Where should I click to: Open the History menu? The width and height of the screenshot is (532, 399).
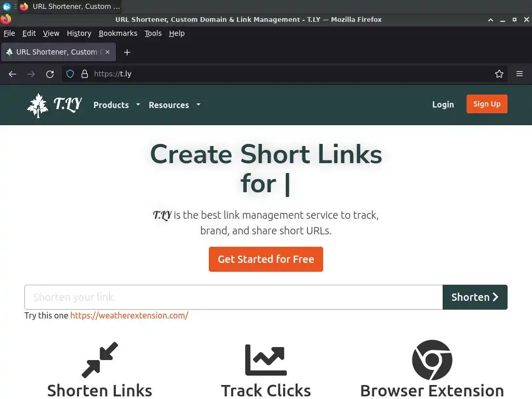coord(79,33)
